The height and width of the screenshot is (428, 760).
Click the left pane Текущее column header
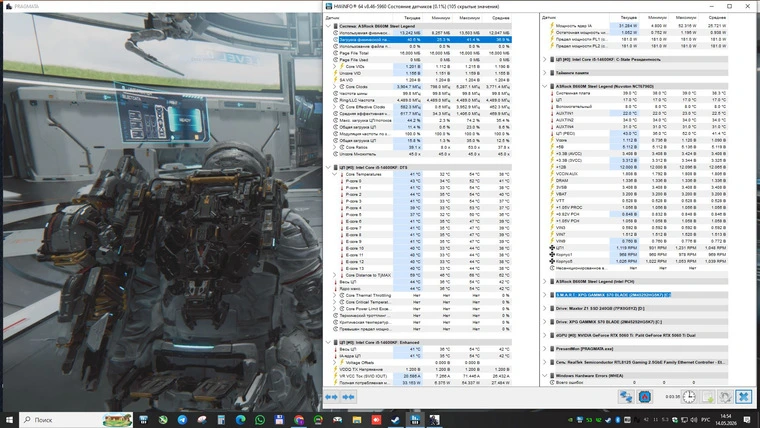(412, 18)
